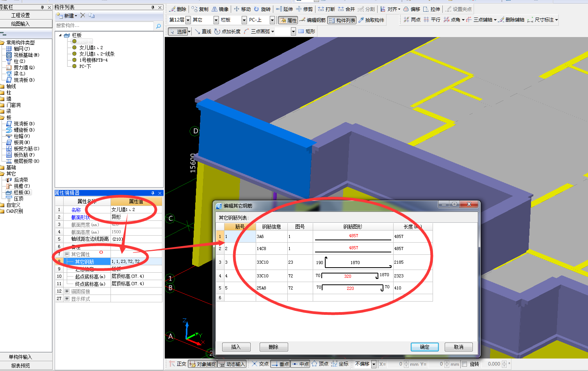Open the 第12层 floor dropdown

[x=188, y=20]
